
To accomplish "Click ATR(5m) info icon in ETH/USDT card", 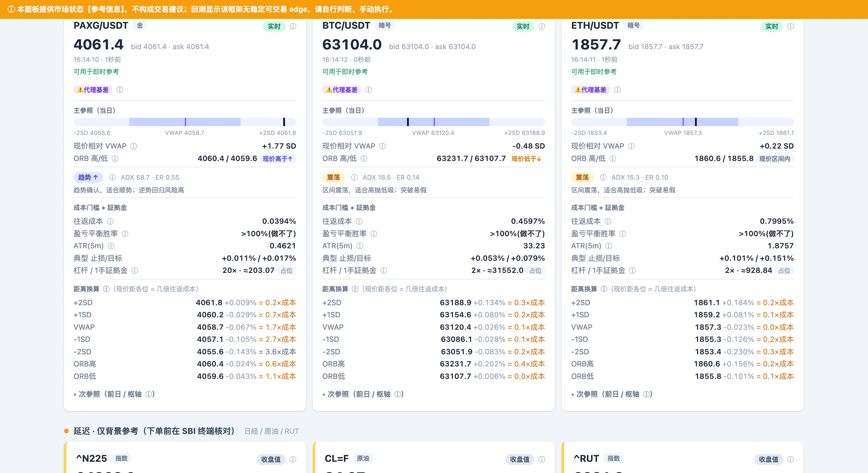I will pyautogui.click(x=608, y=246).
